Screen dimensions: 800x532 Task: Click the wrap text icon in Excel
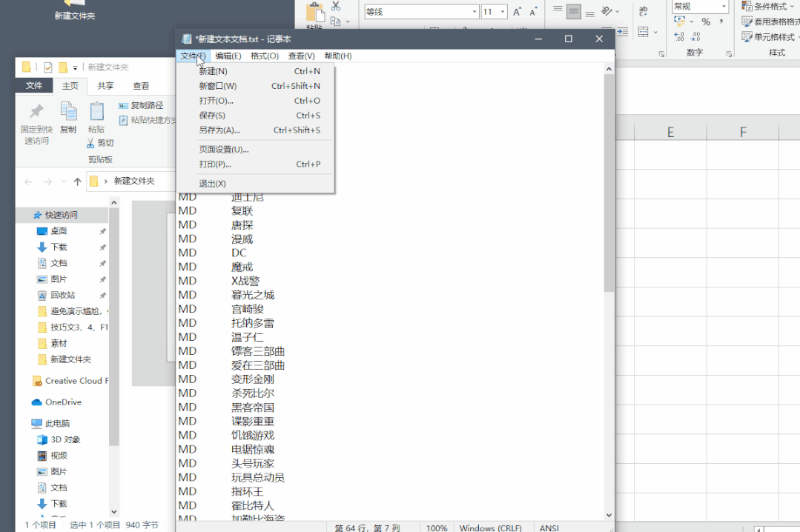pyautogui.click(x=644, y=10)
